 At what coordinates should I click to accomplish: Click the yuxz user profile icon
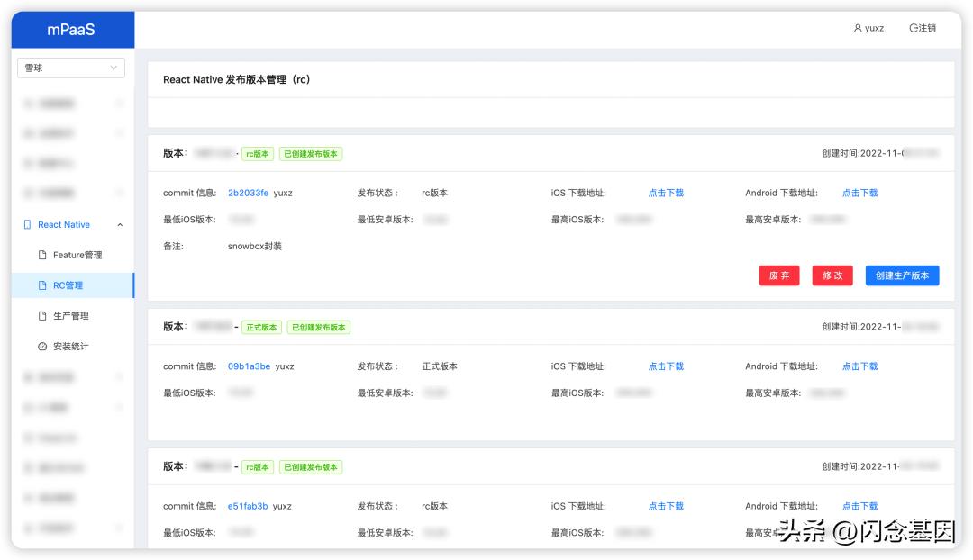[x=858, y=28]
